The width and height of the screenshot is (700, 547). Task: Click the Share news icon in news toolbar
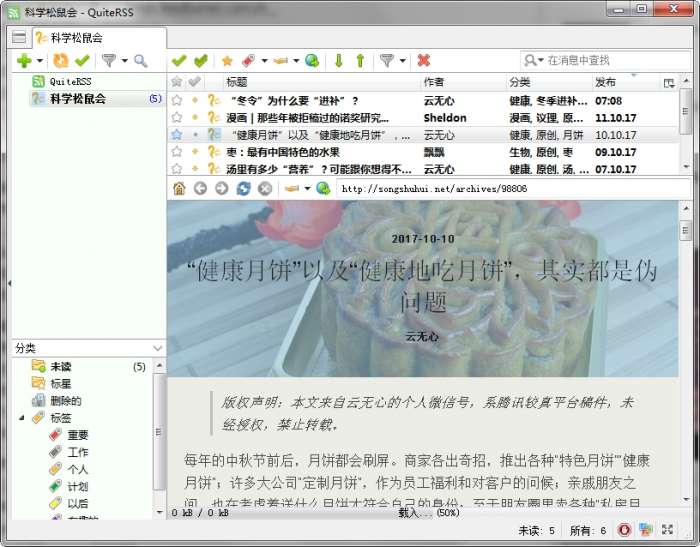(281, 60)
